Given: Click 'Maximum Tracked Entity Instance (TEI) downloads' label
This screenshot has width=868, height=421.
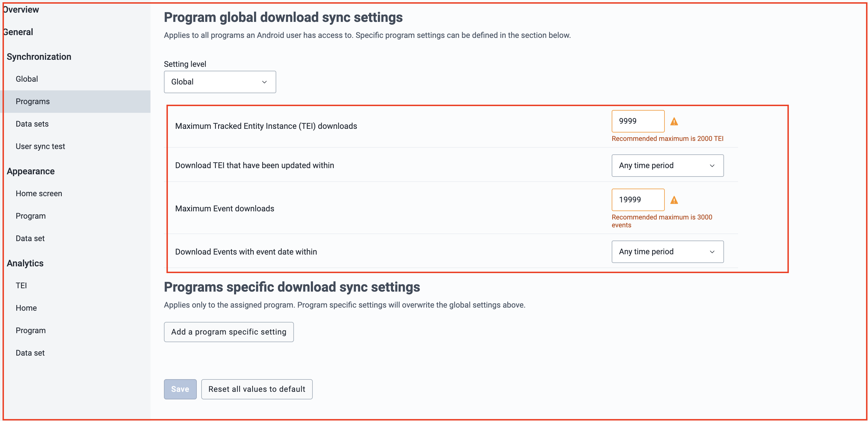Looking at the screenshot, I should pos(266,126).
